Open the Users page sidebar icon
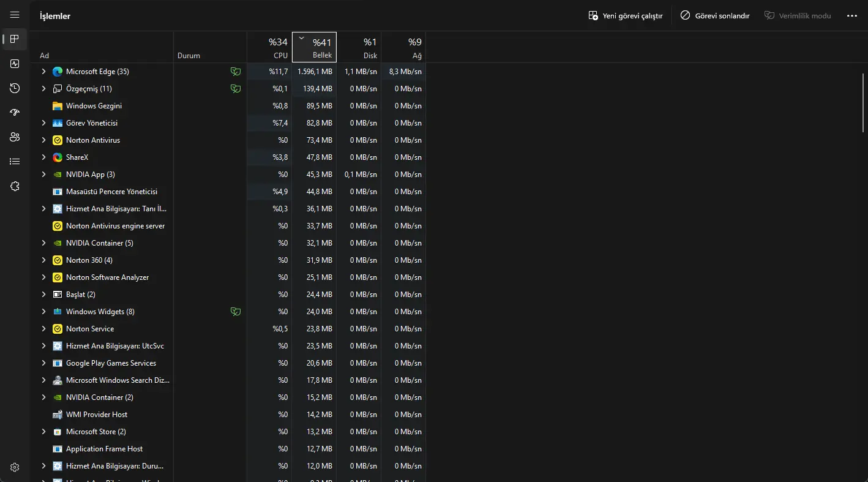This screenshot has width=868, height=482. point(15,137)
